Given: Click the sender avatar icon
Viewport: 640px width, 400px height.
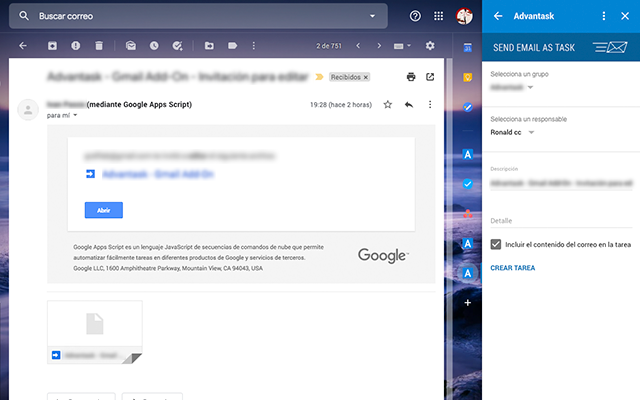Looking at the screenshot, I should (x=28, y=110).
